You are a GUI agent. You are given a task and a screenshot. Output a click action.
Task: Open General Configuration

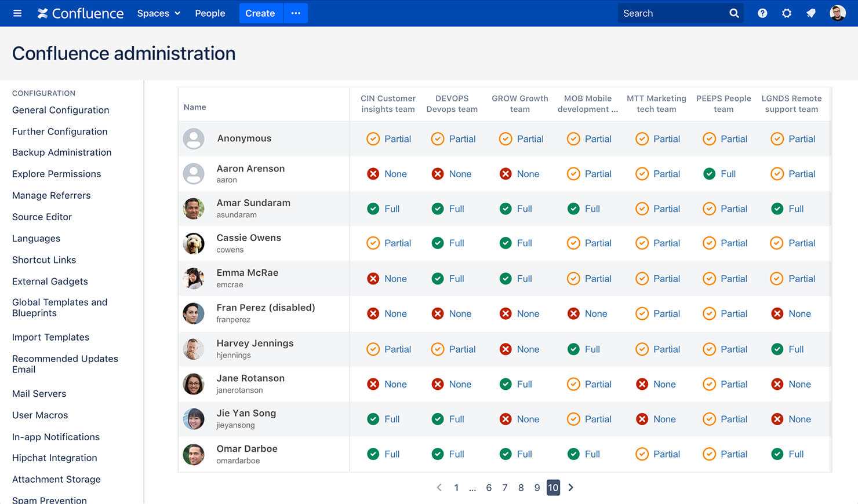point(60,110)
